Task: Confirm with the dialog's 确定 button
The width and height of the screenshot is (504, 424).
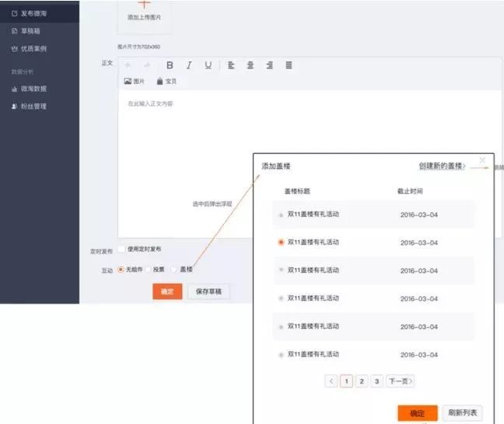Action: pos(418,413)
